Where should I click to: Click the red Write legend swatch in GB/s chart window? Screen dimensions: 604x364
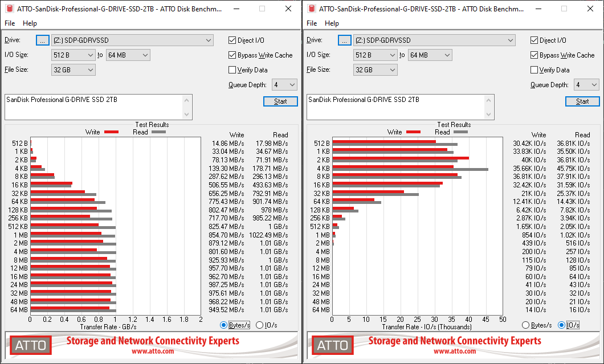pyautogui.click(x=111, y=132)
